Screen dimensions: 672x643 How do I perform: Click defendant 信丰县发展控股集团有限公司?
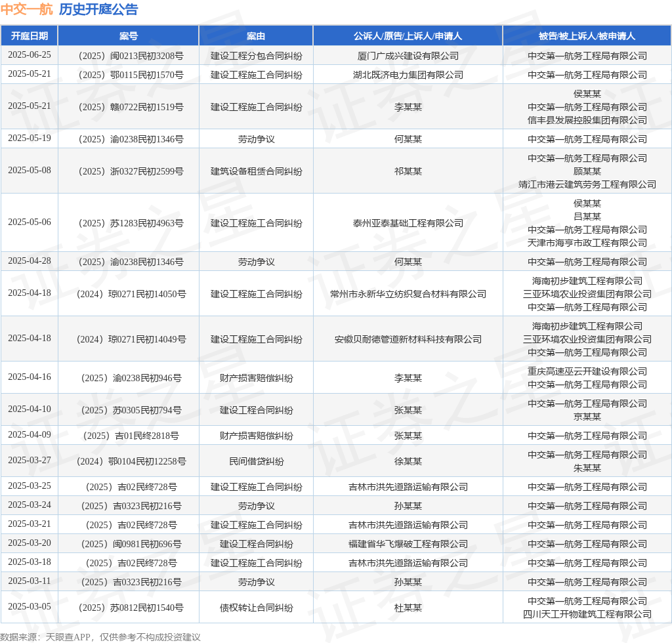tap(587, 120)
